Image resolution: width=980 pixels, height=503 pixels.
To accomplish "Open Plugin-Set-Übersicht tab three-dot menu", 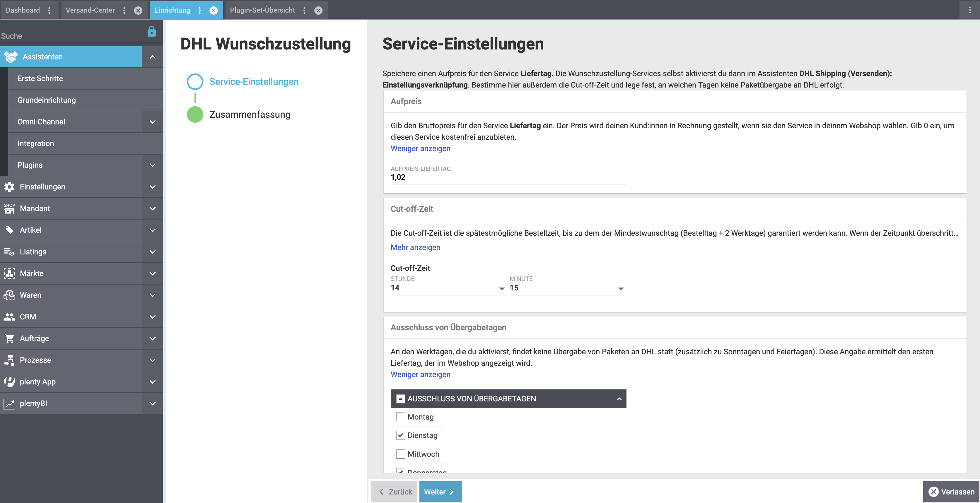I will (304, 10).
